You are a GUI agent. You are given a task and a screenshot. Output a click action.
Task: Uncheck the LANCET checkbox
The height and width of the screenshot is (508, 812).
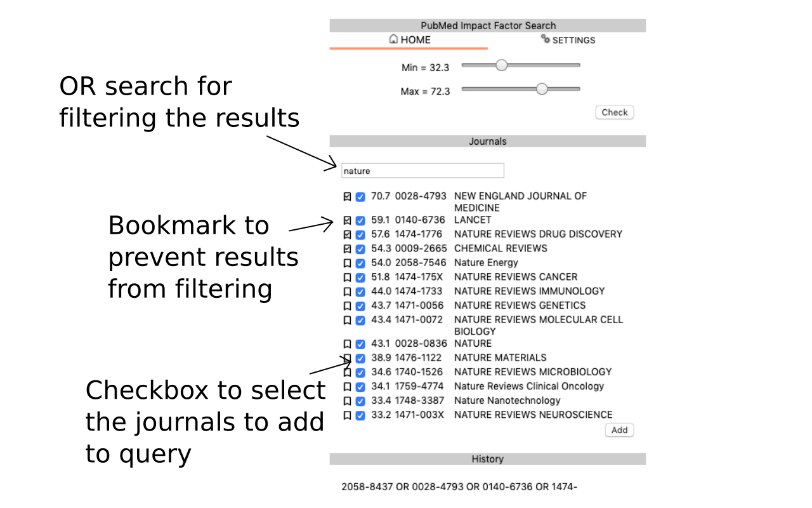[360, 220]
